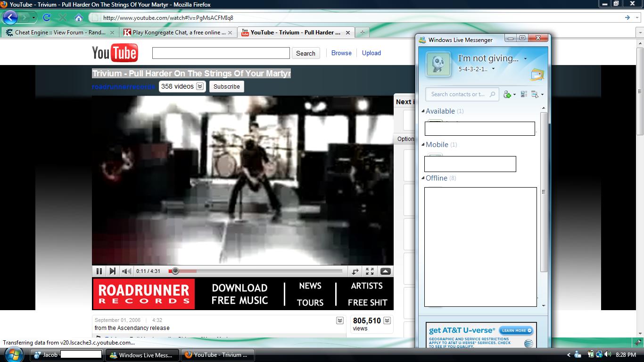The height and width of the screenshot is (362, 644).
Task: Collapse the Mobile contacts group
Action: tap(423, 145)
